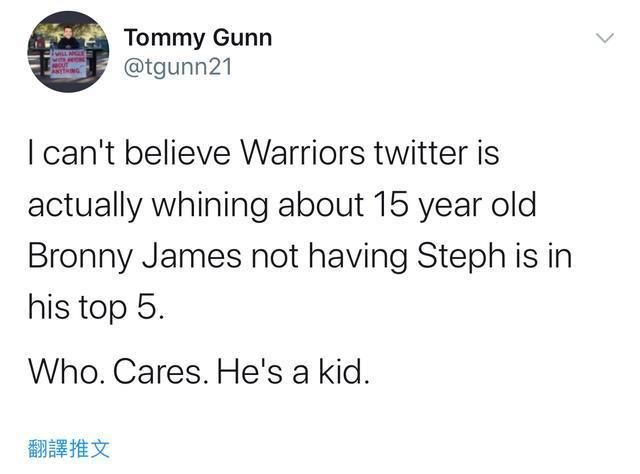Click Tommy Gunn's profile avatar
The width and height of the screenshot is (640, 474).
pos(67,52)
